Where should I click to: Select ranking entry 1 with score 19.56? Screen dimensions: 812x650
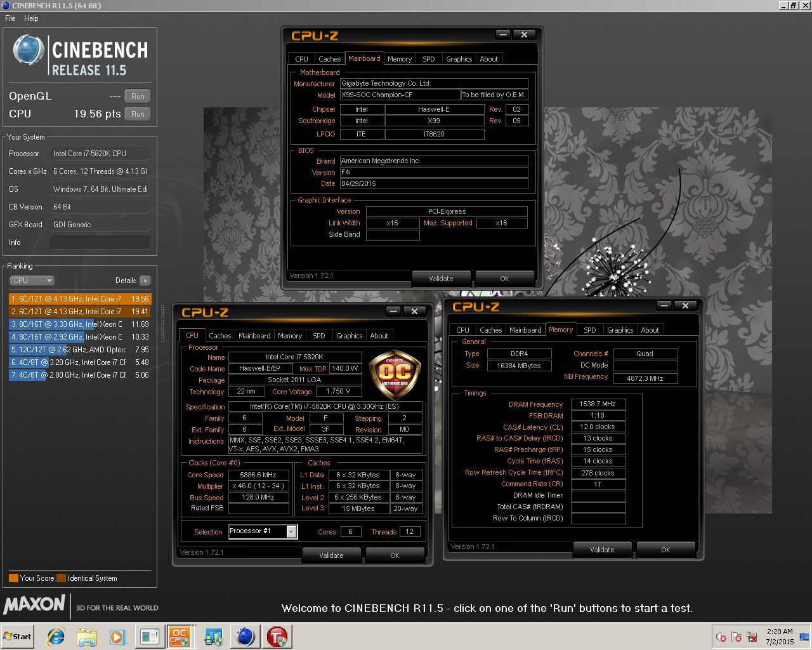tap(80, 299)
